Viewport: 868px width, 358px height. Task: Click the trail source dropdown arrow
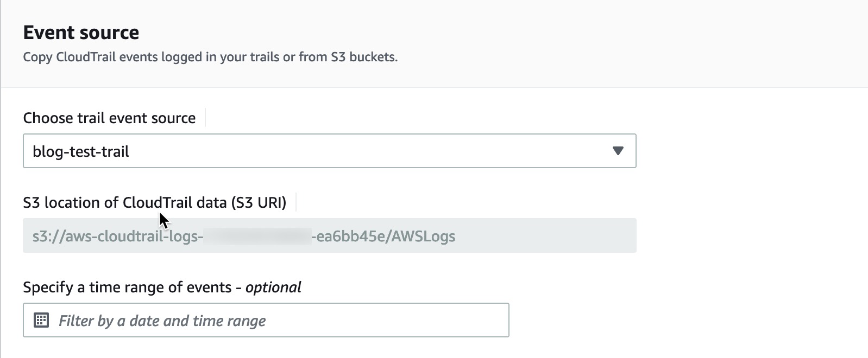click(618, 151)
